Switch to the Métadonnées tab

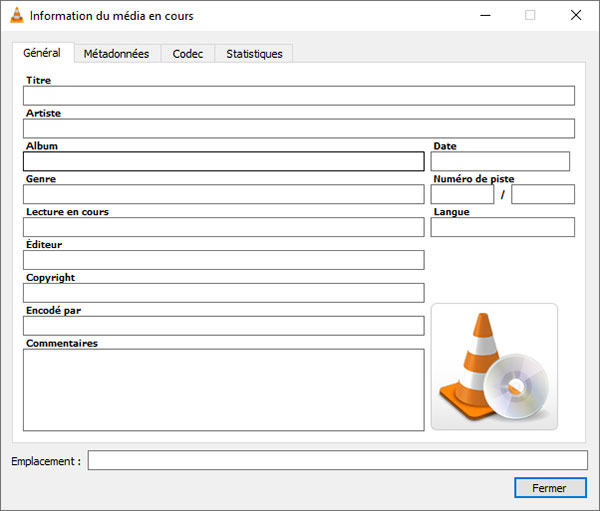click(116, 54)
